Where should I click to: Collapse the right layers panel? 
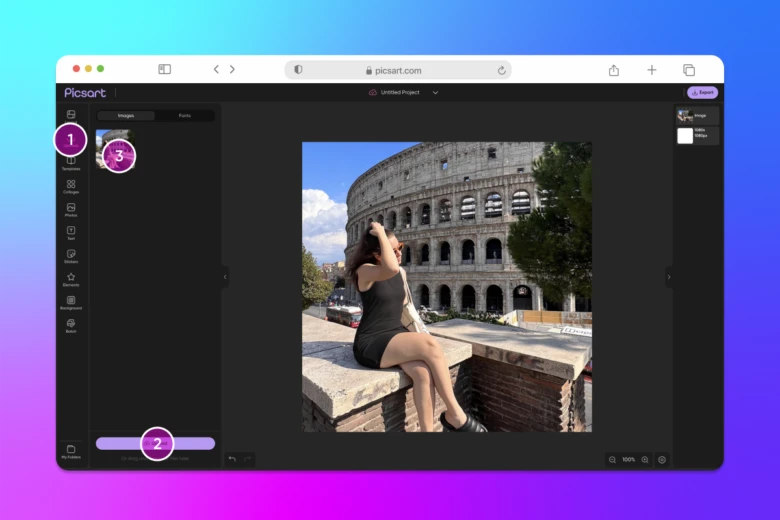point(669,277)
